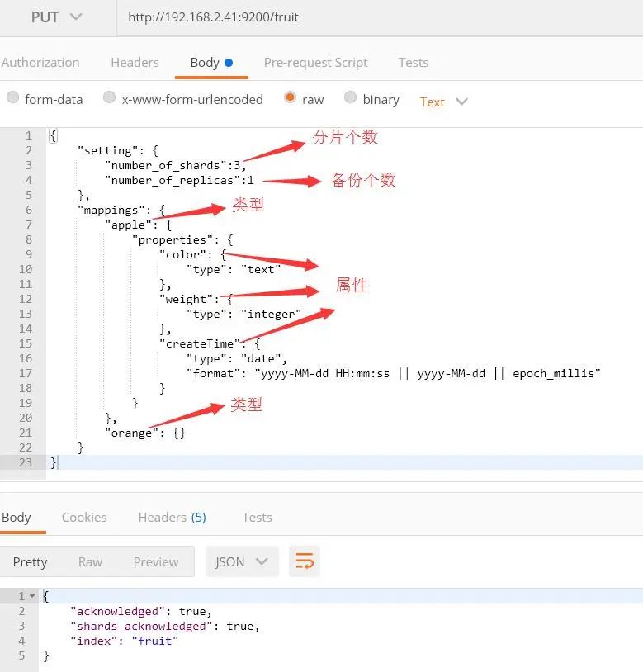Select the form-data radio button
643x672 pixels.
13,97
